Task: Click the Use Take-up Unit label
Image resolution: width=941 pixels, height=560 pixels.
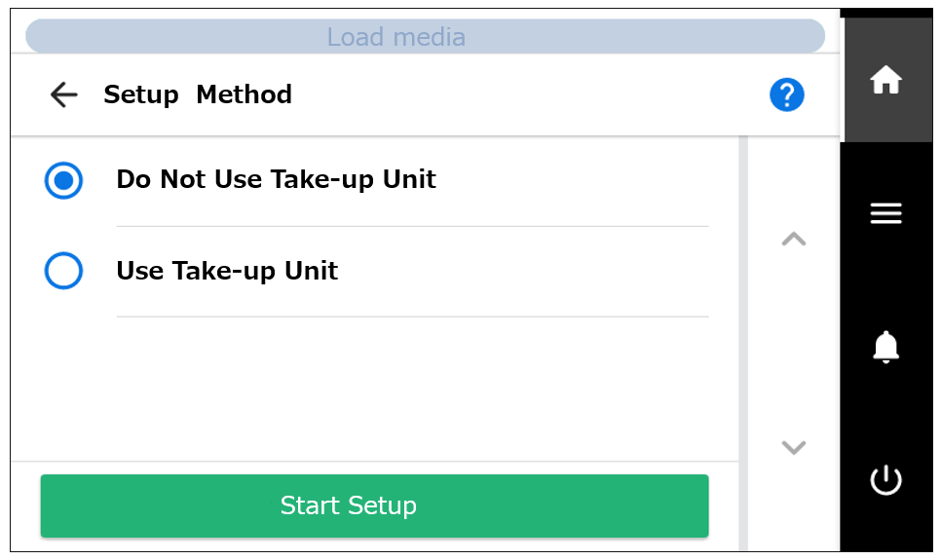Action: click(x=227, y=271)
